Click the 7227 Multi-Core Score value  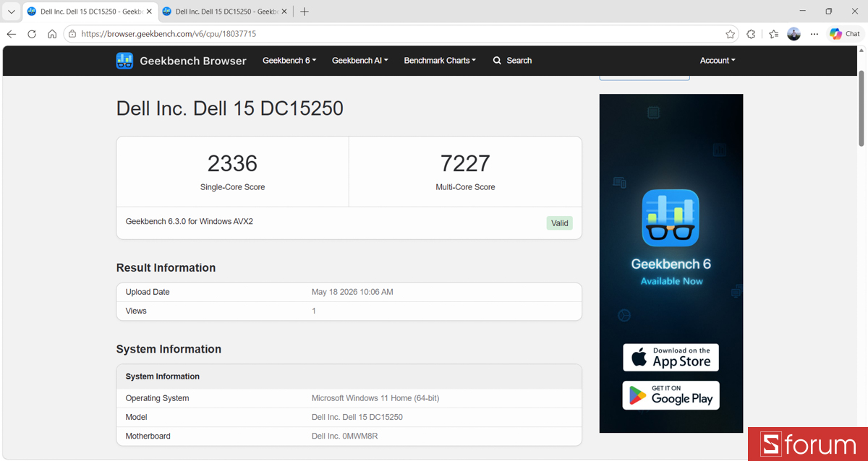465,163
